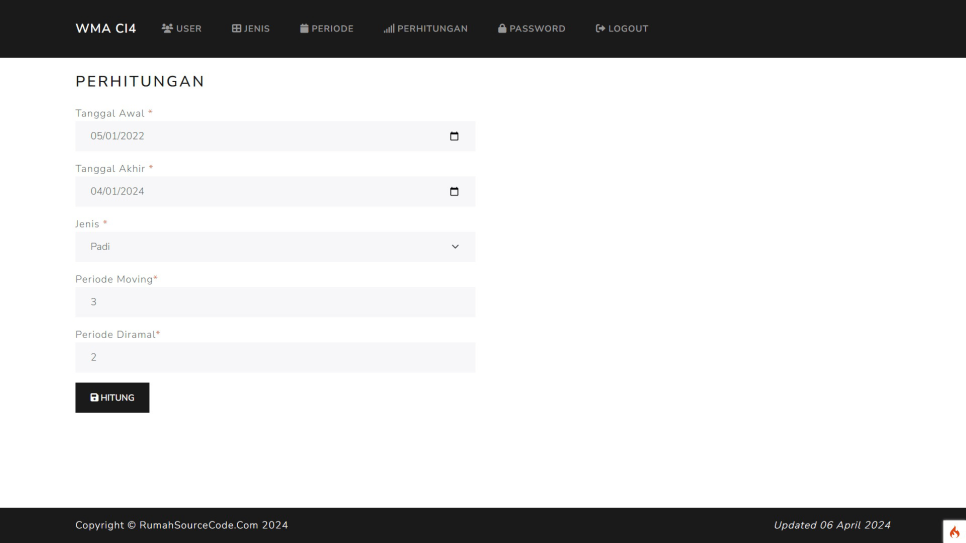Go to the PERHITUNGAN menu label
The height and width of the screenshot is (543, 966).
[432, 29]
